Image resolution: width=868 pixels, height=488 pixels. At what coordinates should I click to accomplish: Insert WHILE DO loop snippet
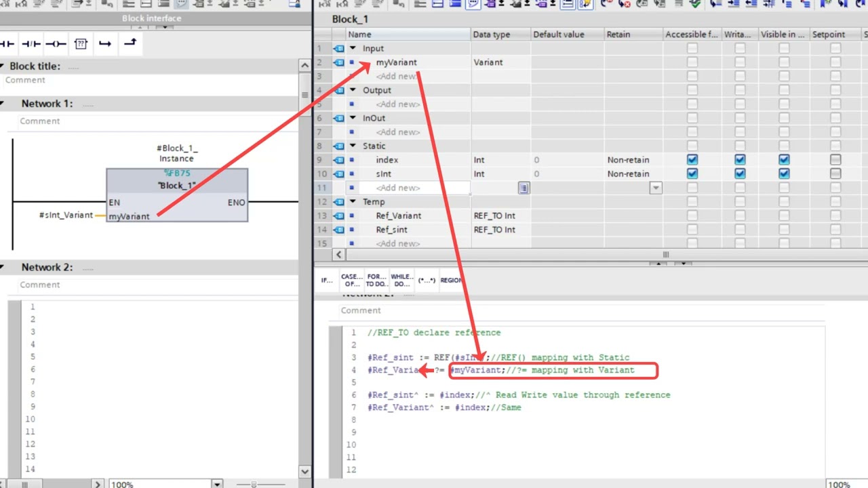[401, 280]
